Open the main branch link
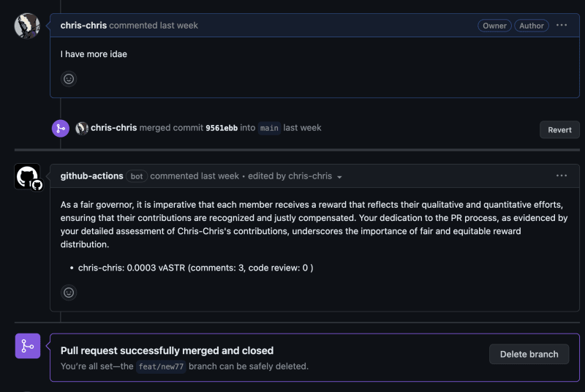The width and height of the screenshot is (585, 392). pyautogui.click(x=269, y=128)
